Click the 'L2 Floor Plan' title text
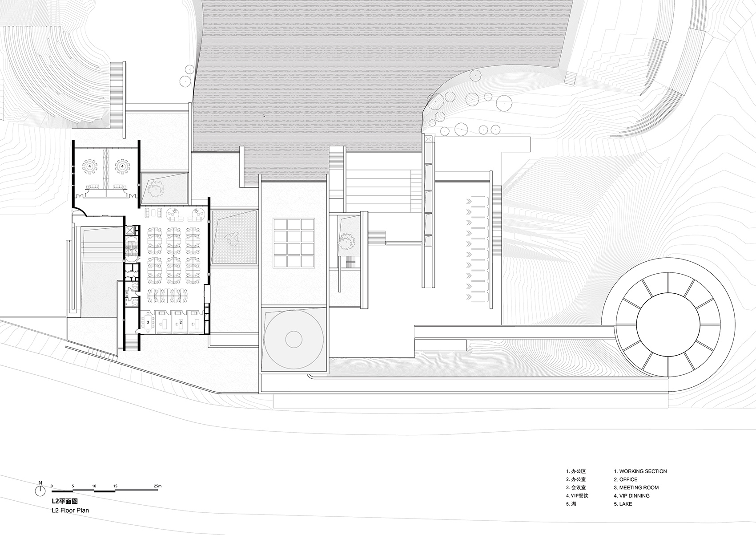 click(x=70, y=510)
